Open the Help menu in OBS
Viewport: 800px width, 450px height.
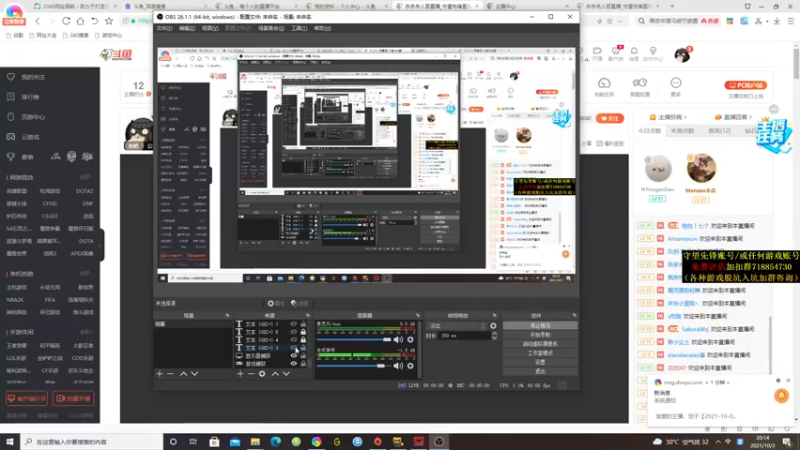pos(322,29)
